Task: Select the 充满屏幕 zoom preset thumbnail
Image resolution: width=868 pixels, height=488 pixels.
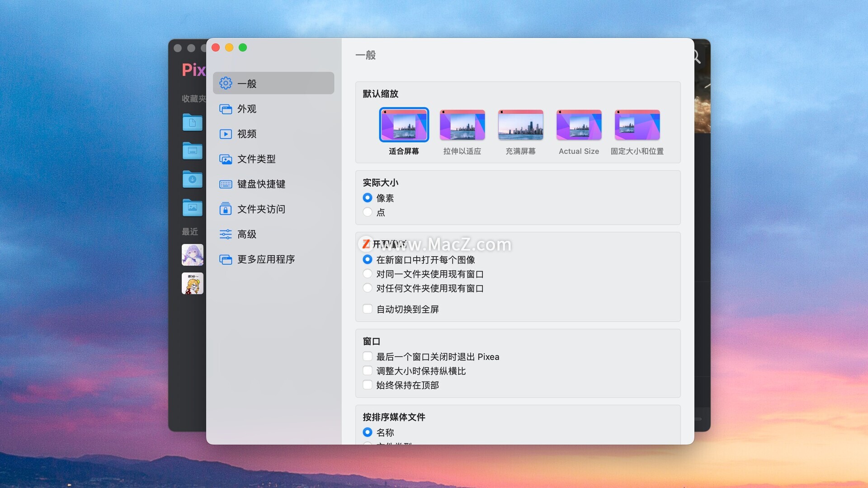Action: (520, 125)
